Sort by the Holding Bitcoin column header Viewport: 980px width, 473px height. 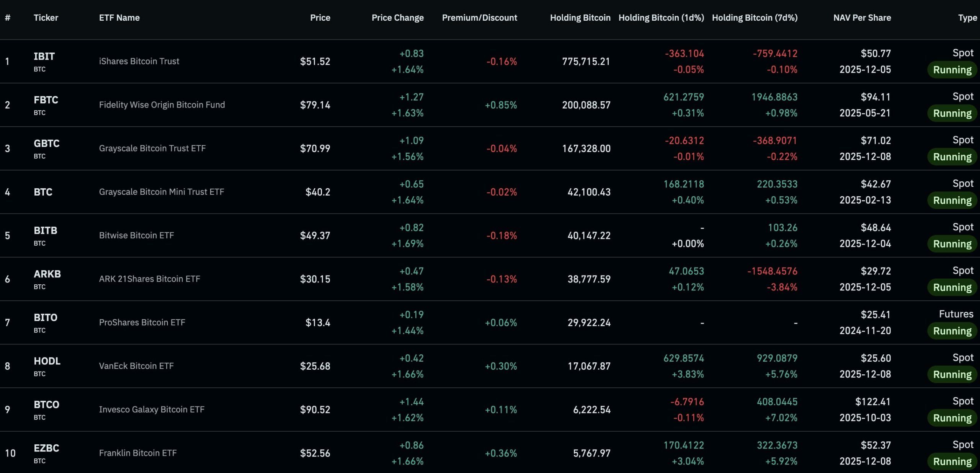coord(580,18)
